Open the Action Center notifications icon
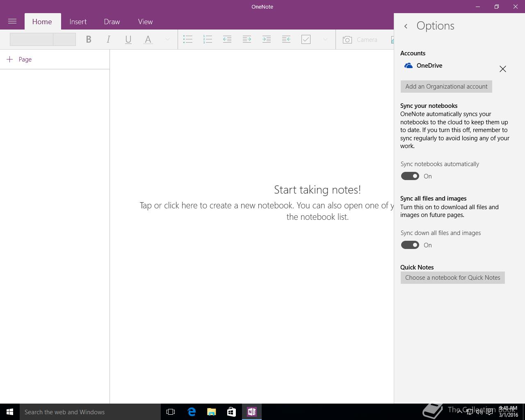 coord(489,412)
